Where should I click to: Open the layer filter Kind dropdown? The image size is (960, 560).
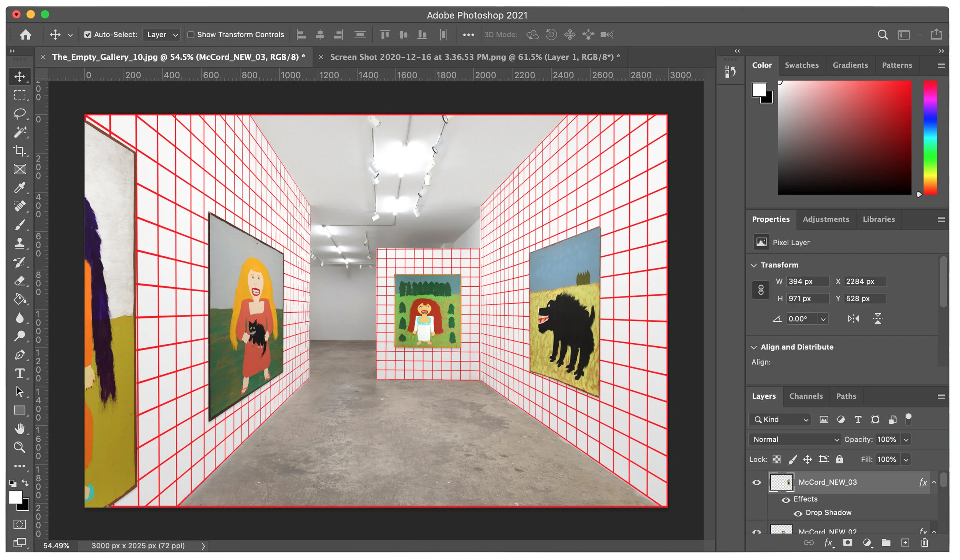780,420
